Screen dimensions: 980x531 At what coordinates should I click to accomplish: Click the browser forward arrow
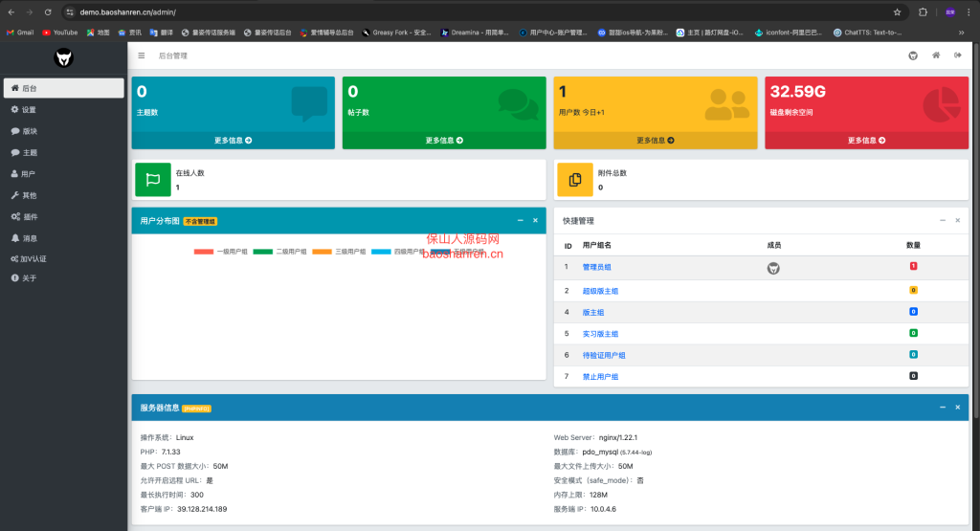click(x=30, y=11)
